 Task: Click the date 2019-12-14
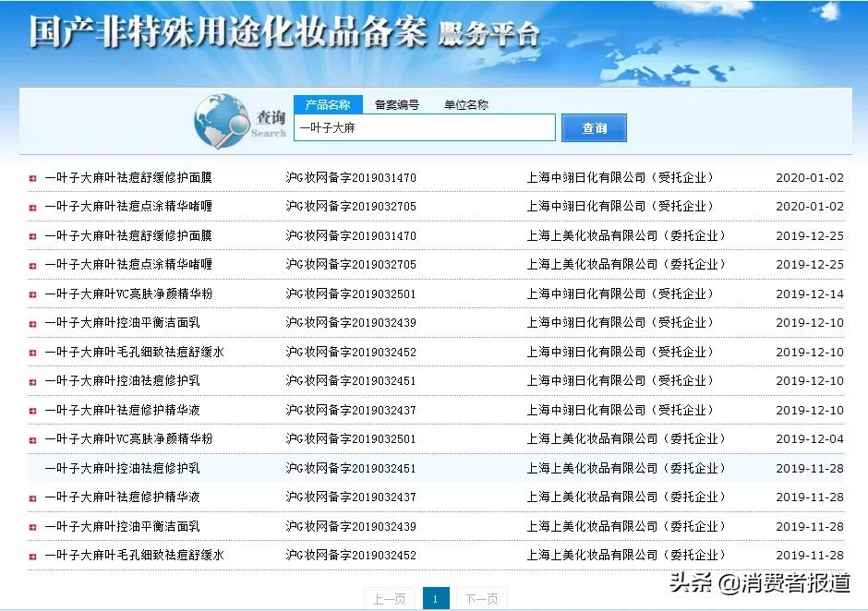(x=810, y=294)
